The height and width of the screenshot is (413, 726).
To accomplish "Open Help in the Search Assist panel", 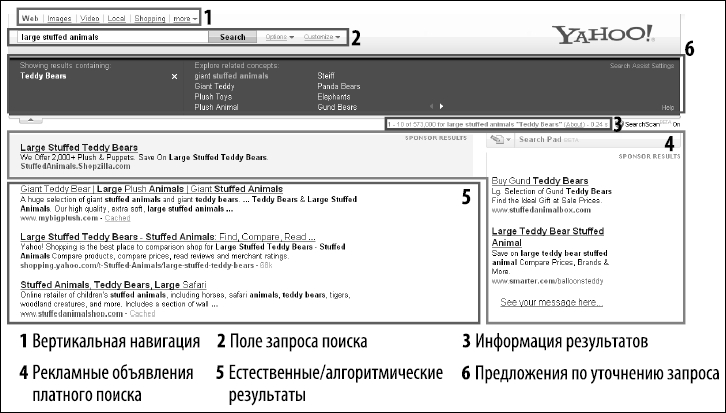I will click(x=668, y=107).
